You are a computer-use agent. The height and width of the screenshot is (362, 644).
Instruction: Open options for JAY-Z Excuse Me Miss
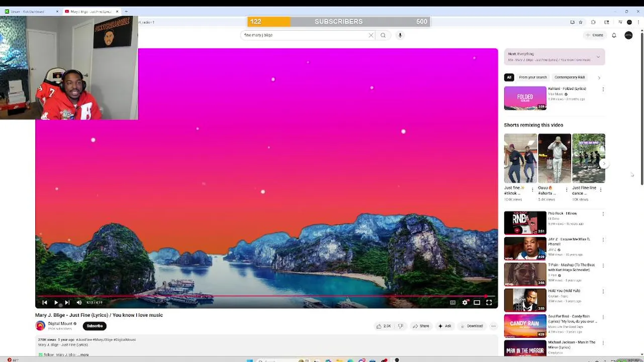[x=603, y=240]
